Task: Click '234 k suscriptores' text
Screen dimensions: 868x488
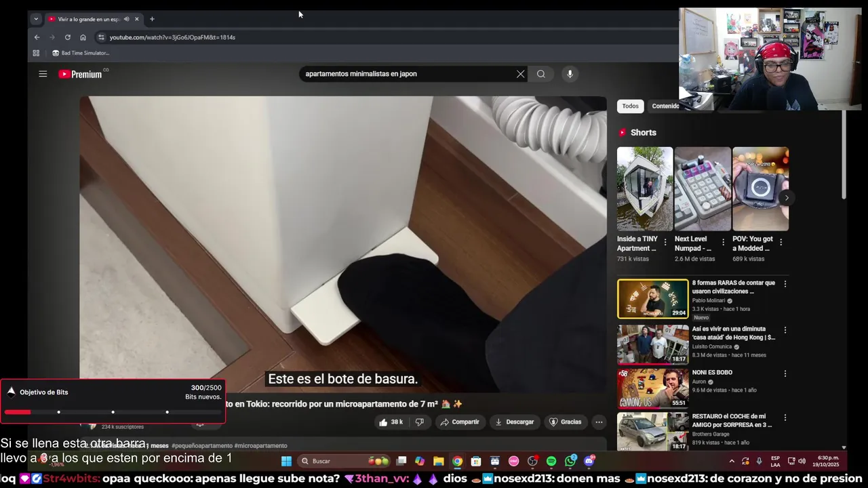Action: point(123,427)
